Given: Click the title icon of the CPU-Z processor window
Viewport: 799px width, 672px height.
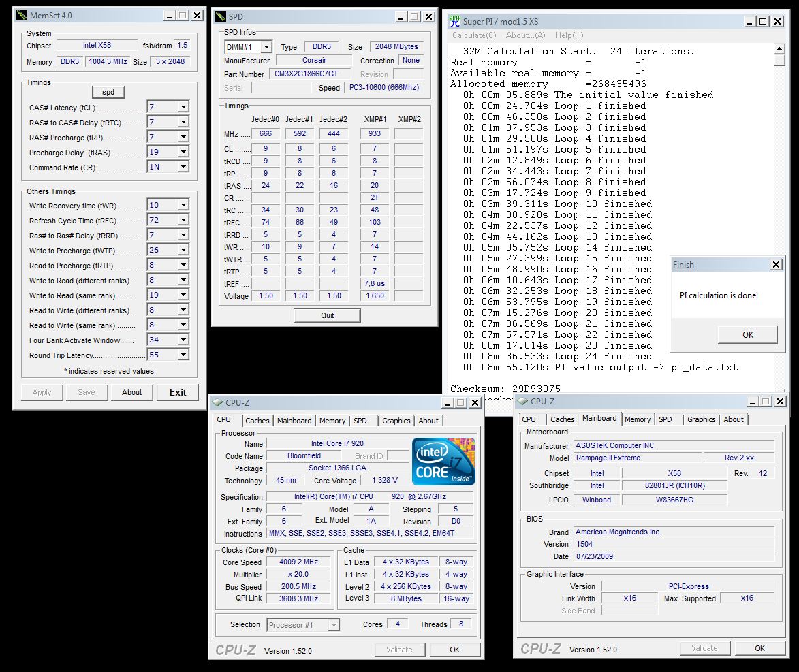Looking at the screenshot, I should click(217, 402).
